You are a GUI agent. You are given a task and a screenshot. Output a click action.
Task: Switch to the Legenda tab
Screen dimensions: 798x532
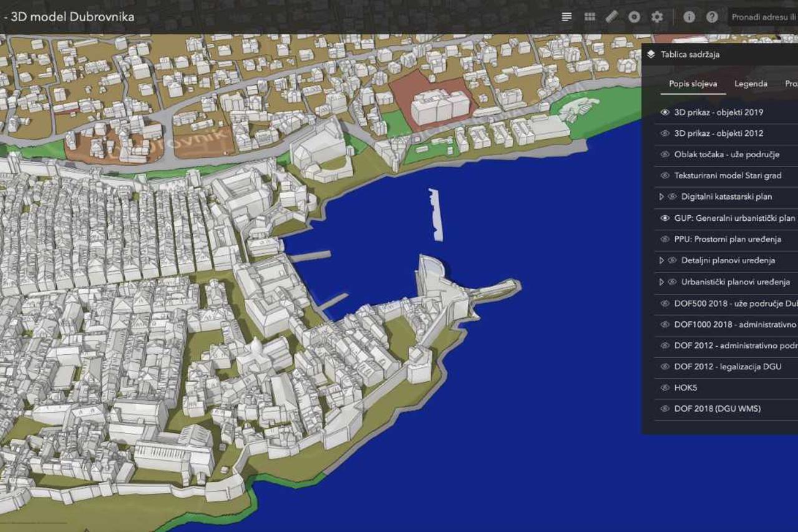click(751, 84)
